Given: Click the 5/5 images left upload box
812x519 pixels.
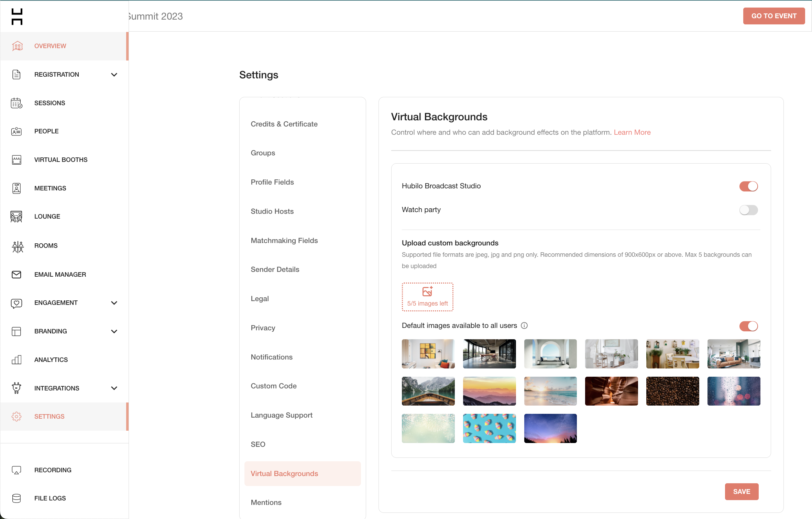Looking at the screenshot, I should [427, 297].
